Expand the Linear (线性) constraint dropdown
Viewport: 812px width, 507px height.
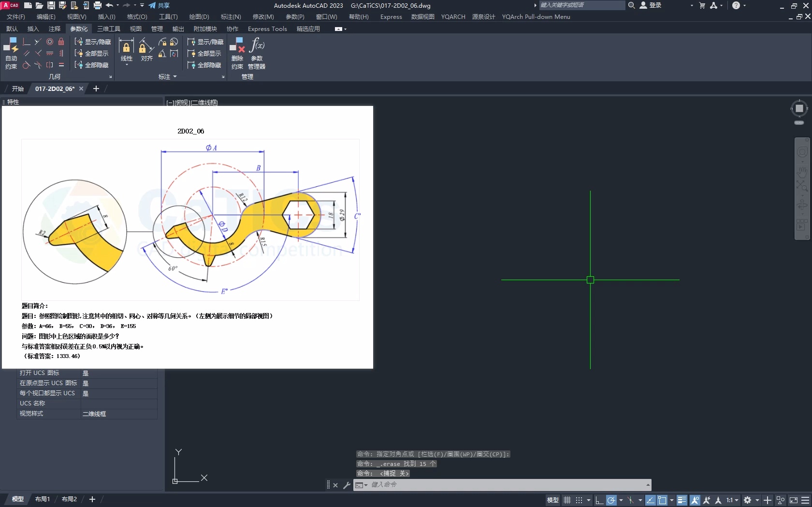pos(126,64)
